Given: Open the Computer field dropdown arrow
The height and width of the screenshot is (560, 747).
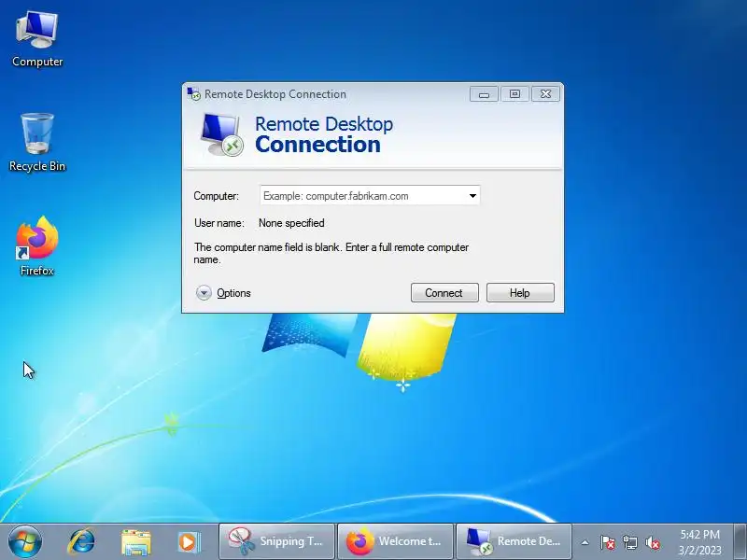Looking at the screenshot, I should (x=472, y=196).
